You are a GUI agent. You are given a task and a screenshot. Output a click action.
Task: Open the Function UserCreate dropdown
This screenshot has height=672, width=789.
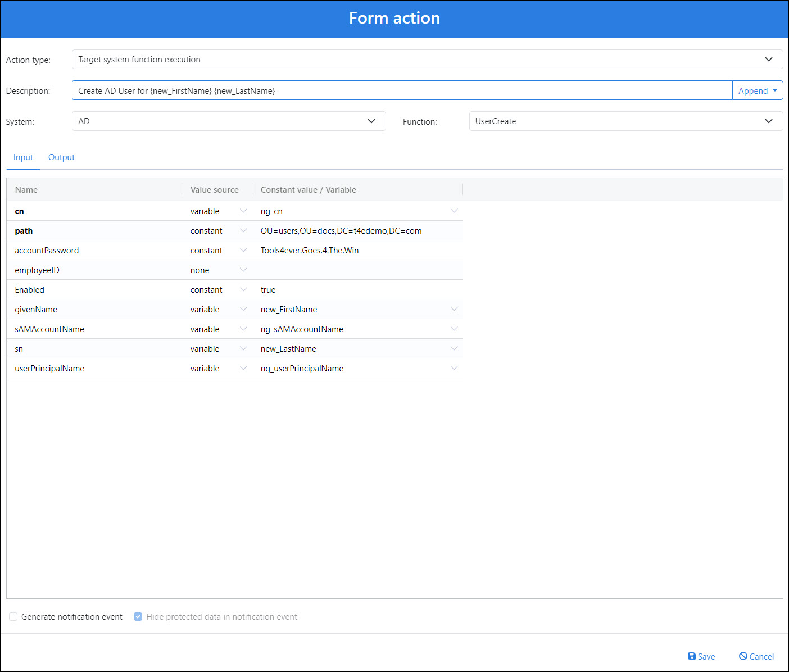tap(768, 121)
